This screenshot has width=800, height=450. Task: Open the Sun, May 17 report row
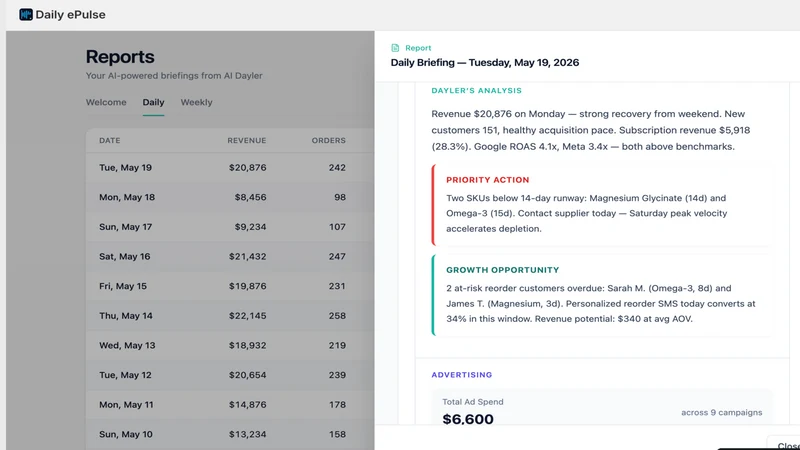[x=230, y=227]
